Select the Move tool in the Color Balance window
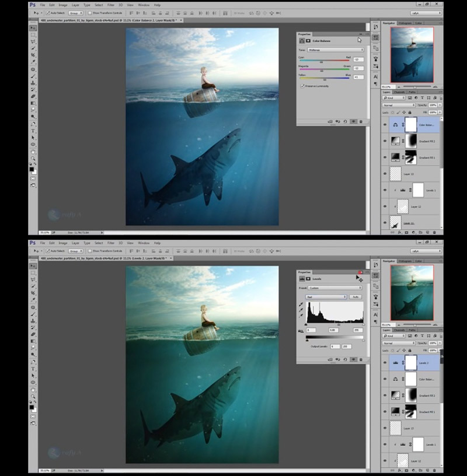This screenshot has height=476, width=467. (33, 28)
